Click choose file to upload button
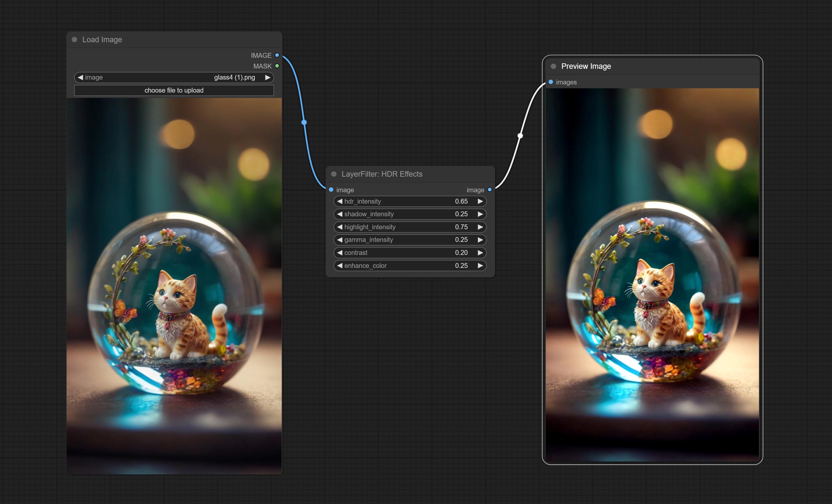The image size is (832, 504). pyautogui.click(x=174, y=90)
